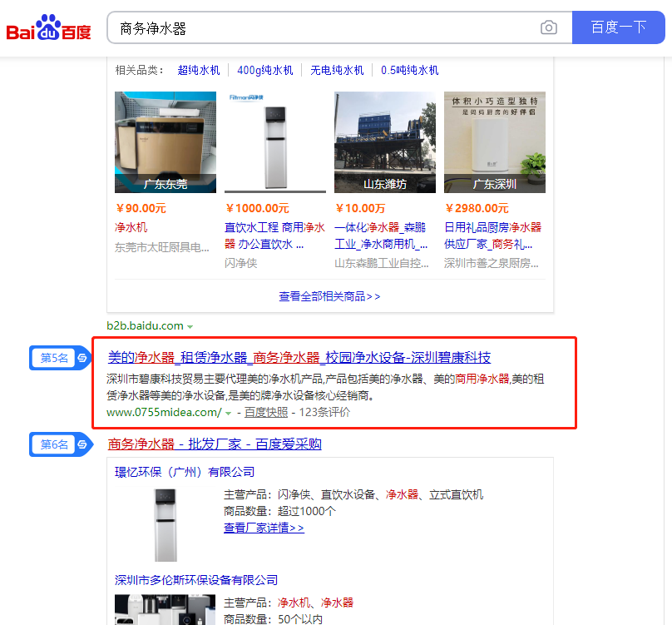This screenshot has width=672, height=625.
Task: Open related category 超纯水机
Action: pos(199,70)
